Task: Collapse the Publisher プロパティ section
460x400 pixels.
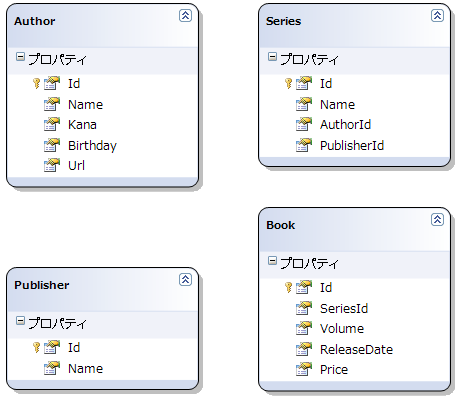Action: [x=20, y=321]
